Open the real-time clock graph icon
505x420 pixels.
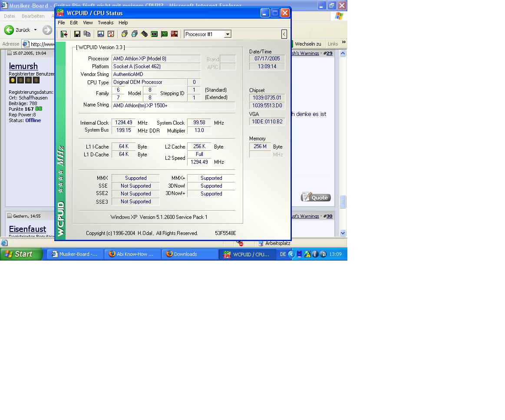pyautogui.click(x=101, y=34)
